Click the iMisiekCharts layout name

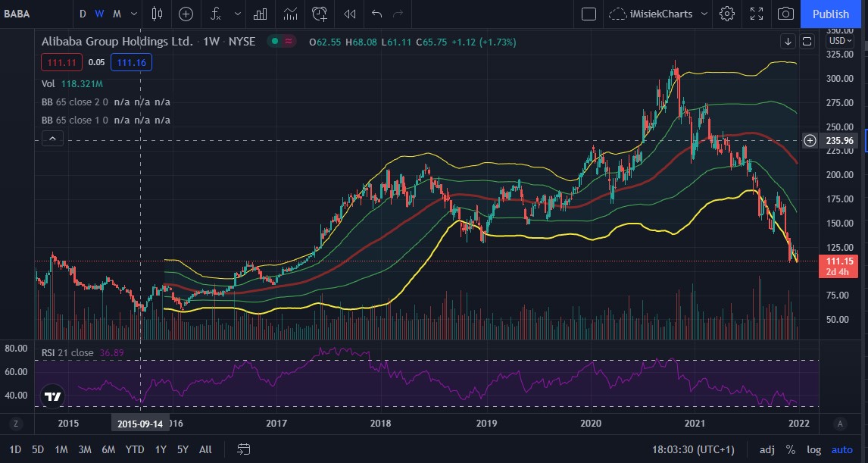click(661, 14)
